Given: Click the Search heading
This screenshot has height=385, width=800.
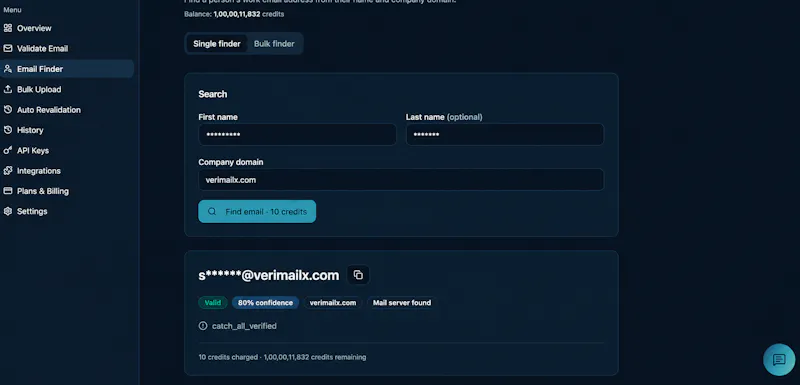Looking at the screenshot, I should (213, 94).
